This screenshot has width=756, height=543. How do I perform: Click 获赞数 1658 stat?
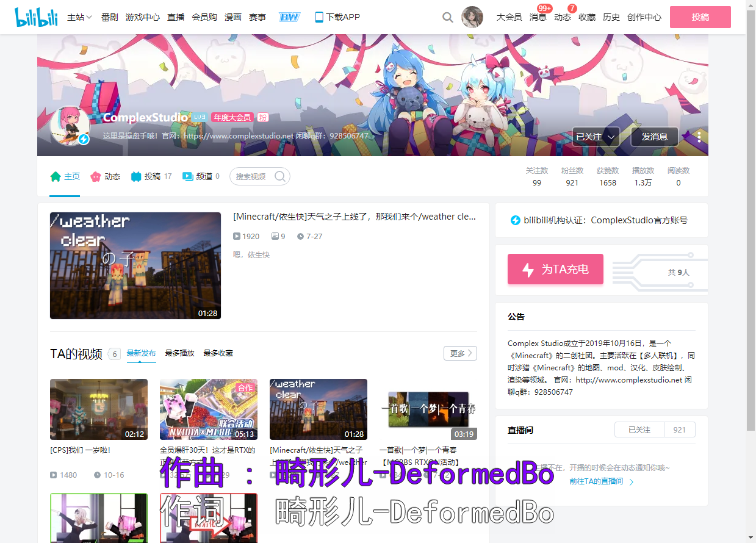tap(608, 176)
